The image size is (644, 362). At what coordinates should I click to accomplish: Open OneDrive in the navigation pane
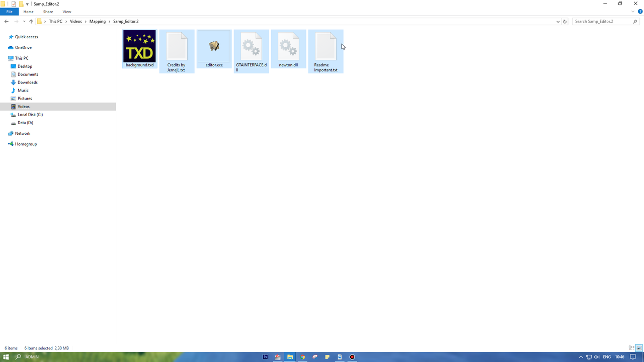tap(23, 48)
